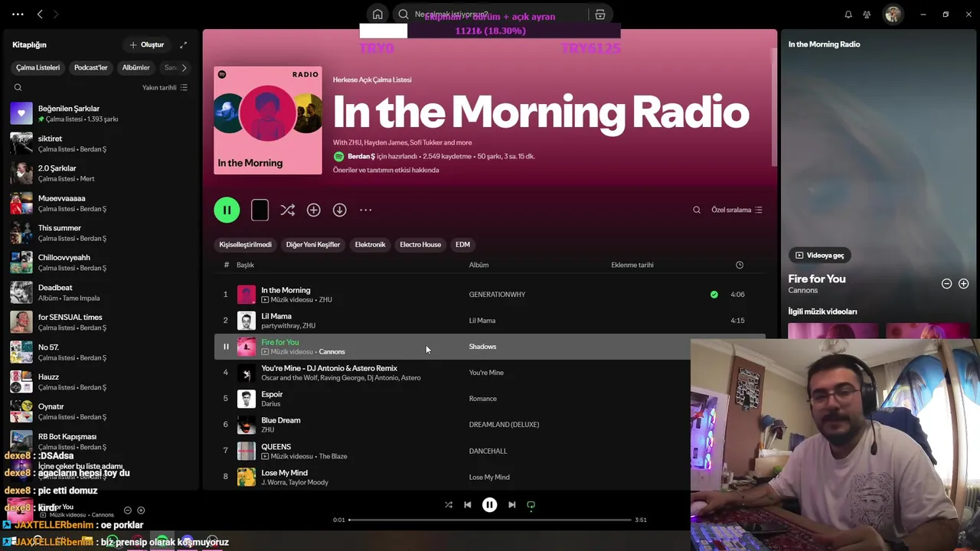Click the green saved checkmark on In the Morning
Screen dimensions: 980x551
(x=714, y=294)
